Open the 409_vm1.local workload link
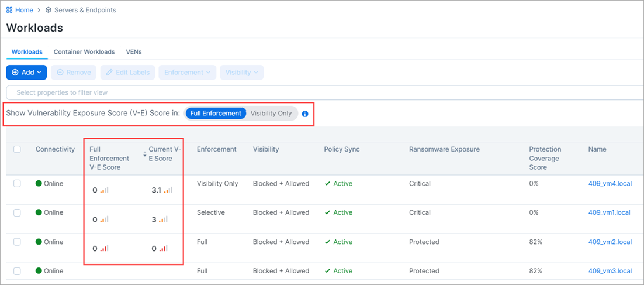 point(609,213)
